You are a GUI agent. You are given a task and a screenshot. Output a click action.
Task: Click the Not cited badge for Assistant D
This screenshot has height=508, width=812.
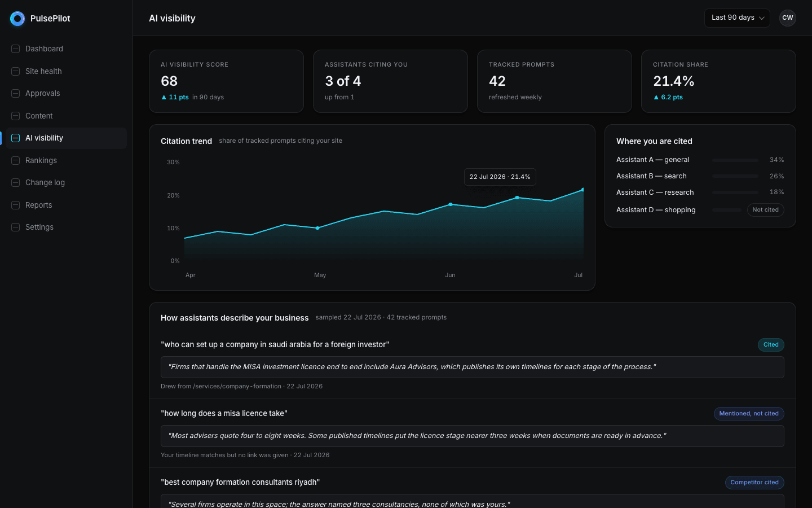765,210
